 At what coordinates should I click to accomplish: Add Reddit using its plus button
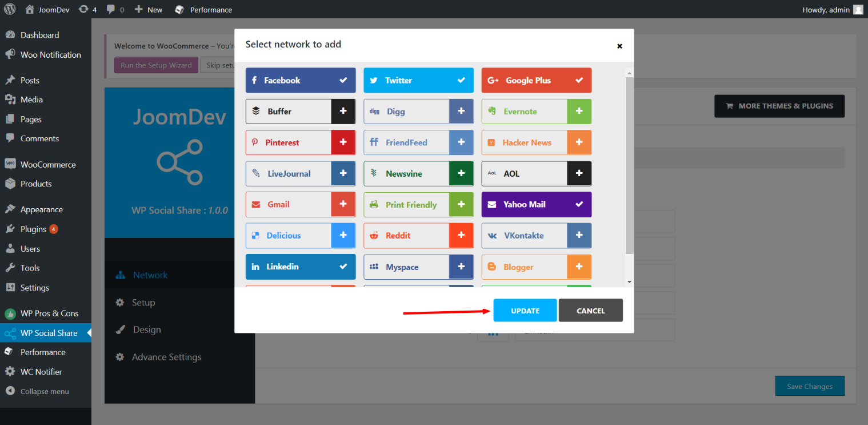click(461, 235)
